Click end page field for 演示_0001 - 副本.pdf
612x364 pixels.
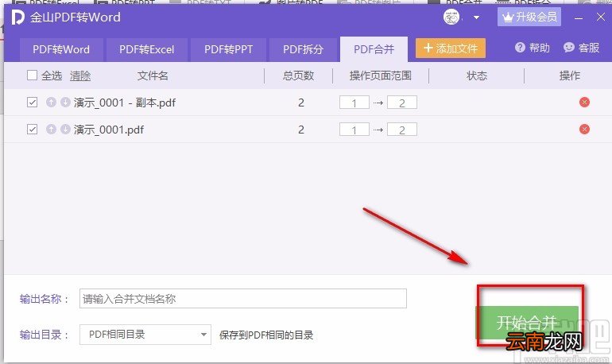point(402,103)
